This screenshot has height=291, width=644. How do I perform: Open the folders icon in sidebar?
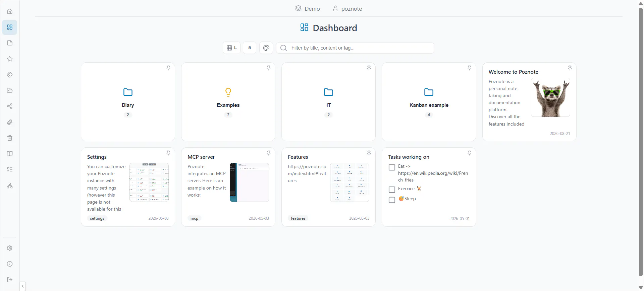(10, 90)
